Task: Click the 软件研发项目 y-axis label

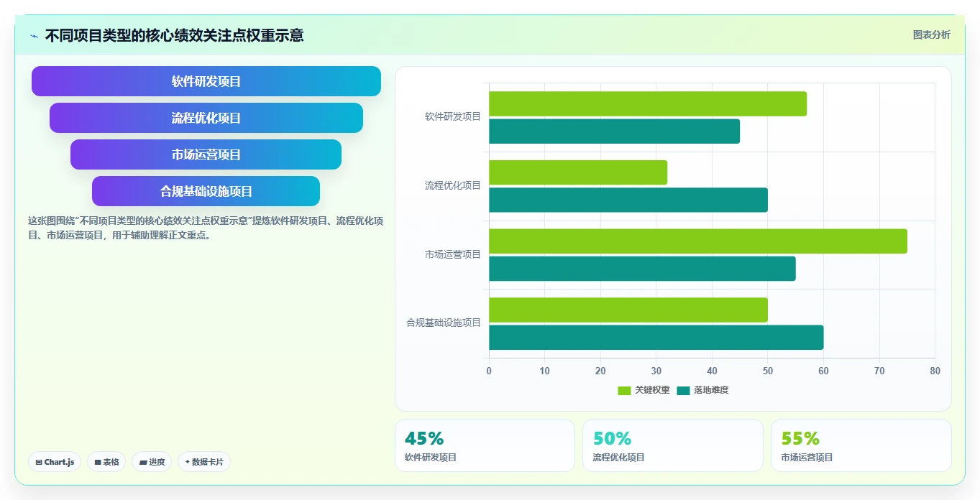Action: click(452, 116)
